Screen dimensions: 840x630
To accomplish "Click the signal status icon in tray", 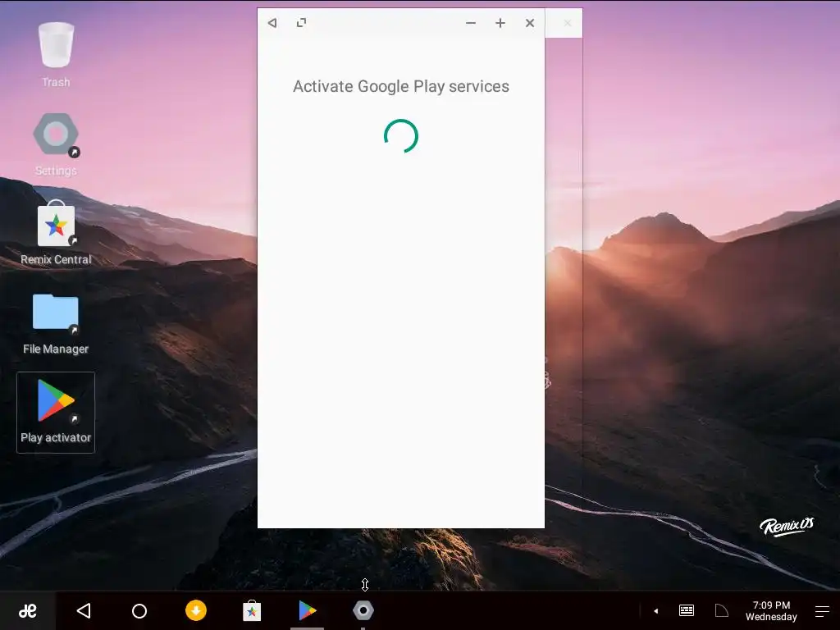I will [x=722, y=610].
